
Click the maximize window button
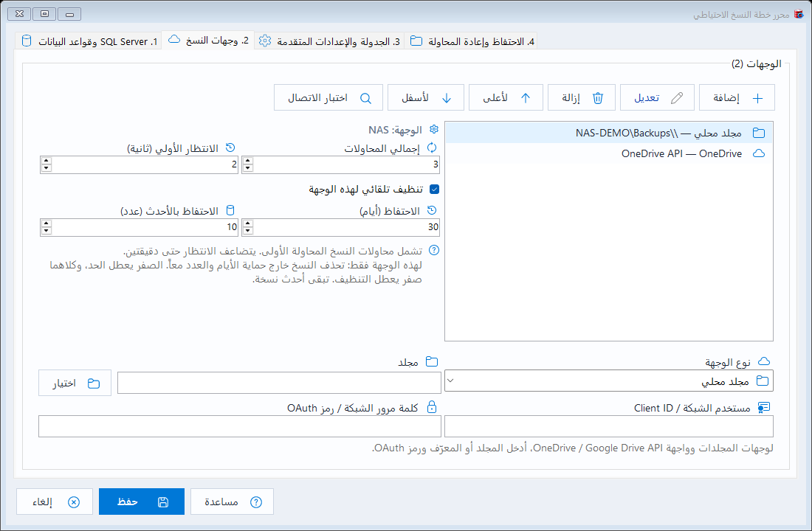(44, 14)
